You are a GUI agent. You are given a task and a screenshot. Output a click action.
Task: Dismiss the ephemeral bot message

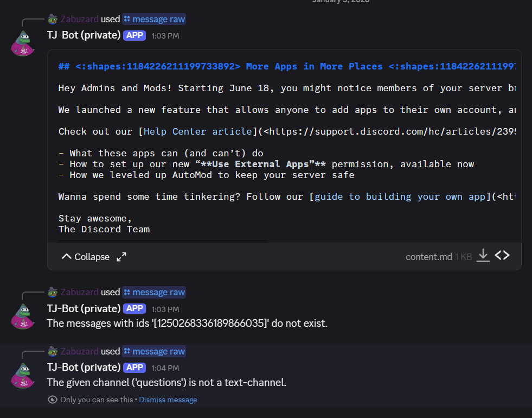[168, 400]
